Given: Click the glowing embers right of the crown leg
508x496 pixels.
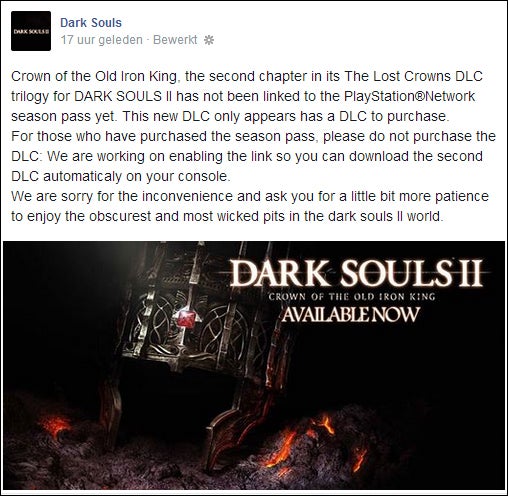Looking at the screenshot, I should (x=300, y=440).
